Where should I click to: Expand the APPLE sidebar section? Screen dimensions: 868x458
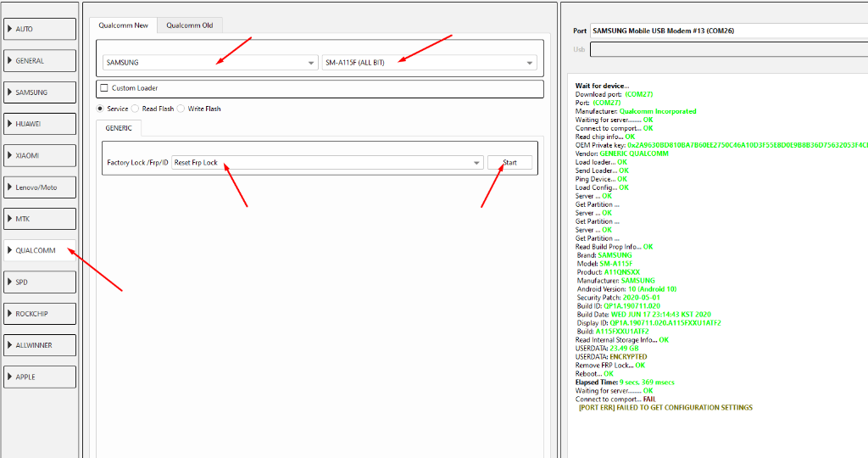[x=40, y=377]
